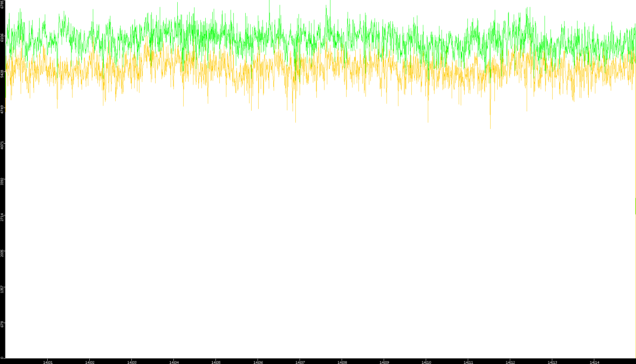Viewport: 636px width, 364px height.
Task: Pick the 14:08 time marker
Action: [x=342, y=362]
